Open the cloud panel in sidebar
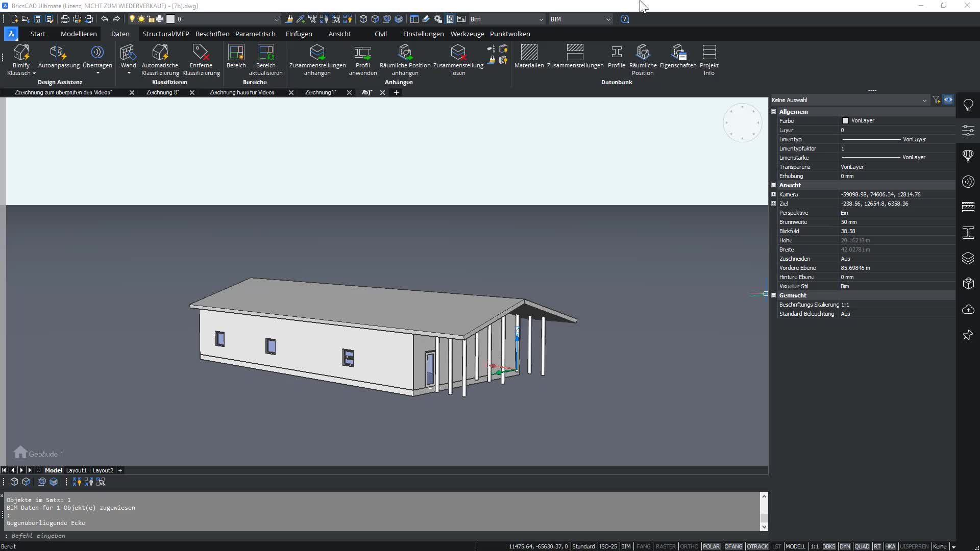The height and width of the screenshot is (551, 980). click(968, 309)
